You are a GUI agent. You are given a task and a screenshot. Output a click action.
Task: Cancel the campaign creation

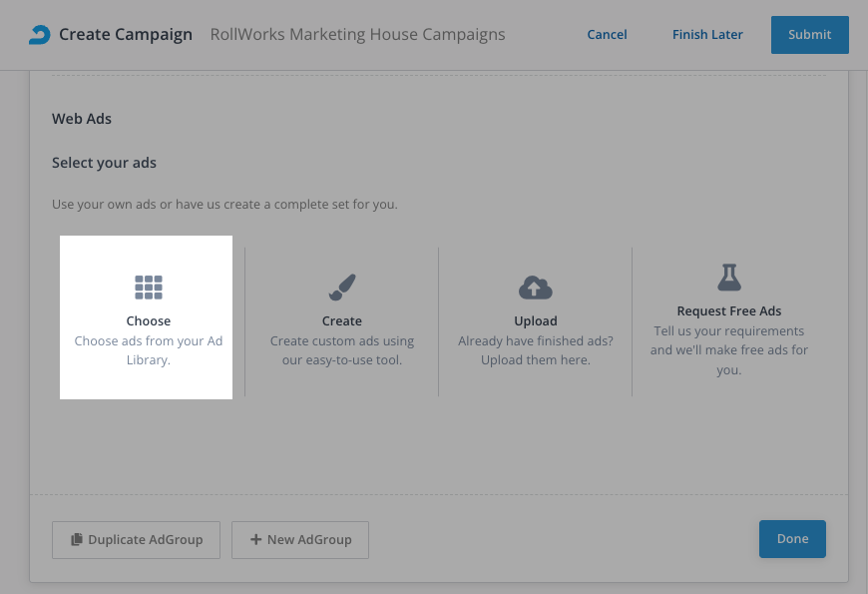coord(607,35)
